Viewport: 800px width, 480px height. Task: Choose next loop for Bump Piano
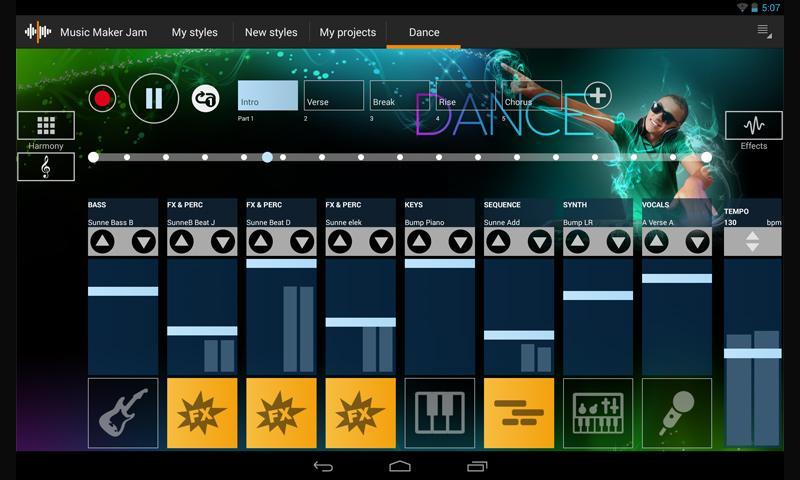coord(461,241)
